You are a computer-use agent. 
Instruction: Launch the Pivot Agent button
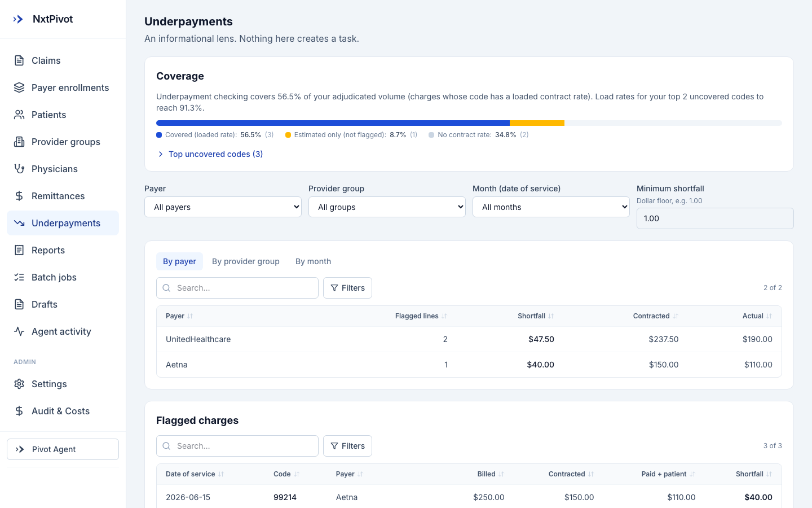pyautogui.click(x=63, y=449)
